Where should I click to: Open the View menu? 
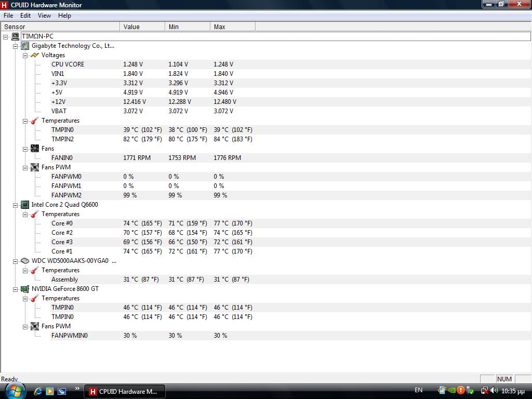[44, 16]
